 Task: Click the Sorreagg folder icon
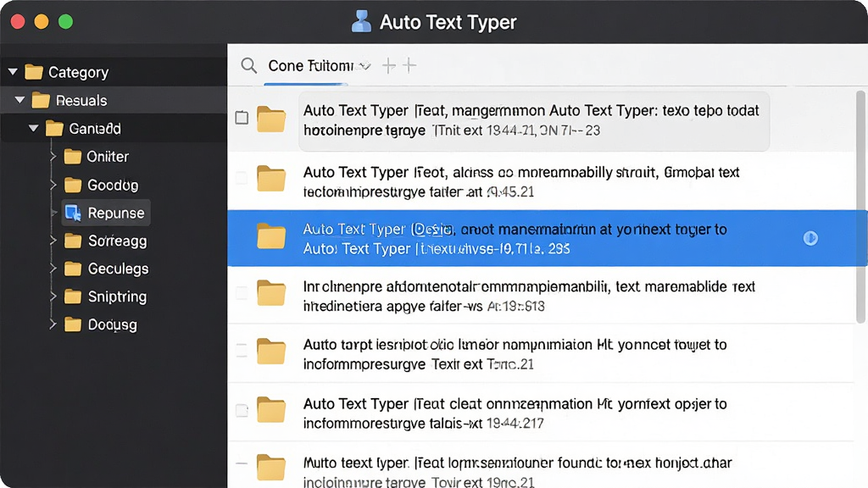click(x=73, y=241)
